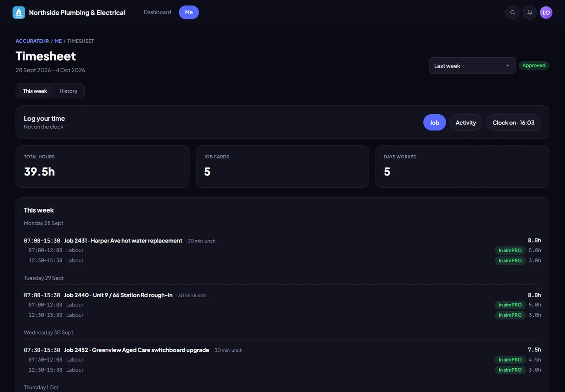Viewport: 565px width, 392px height.
Task: Click the In simPRO badge on Wednesday's 12:30-15:30 row
Action: (x=510, y=370)
